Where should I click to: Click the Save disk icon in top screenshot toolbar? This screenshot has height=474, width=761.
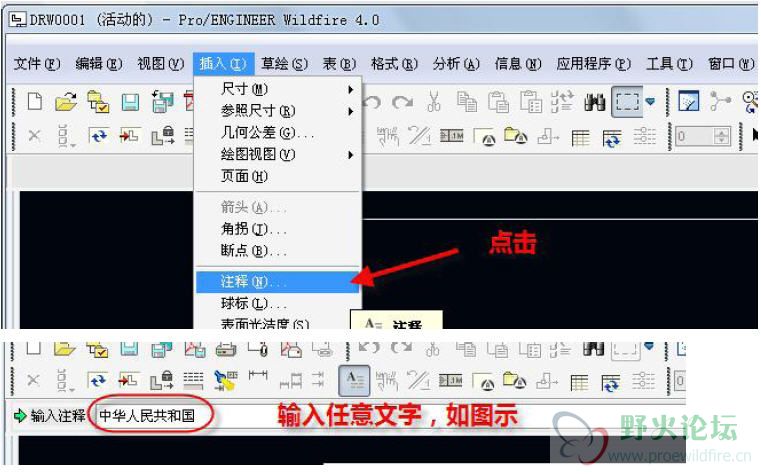click(130, 102)
